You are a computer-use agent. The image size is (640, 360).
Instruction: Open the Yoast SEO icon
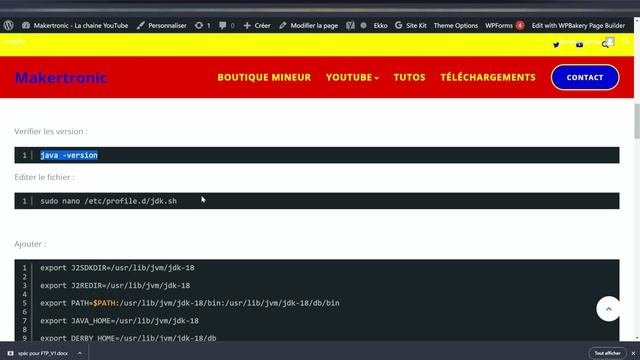(350, 25)
